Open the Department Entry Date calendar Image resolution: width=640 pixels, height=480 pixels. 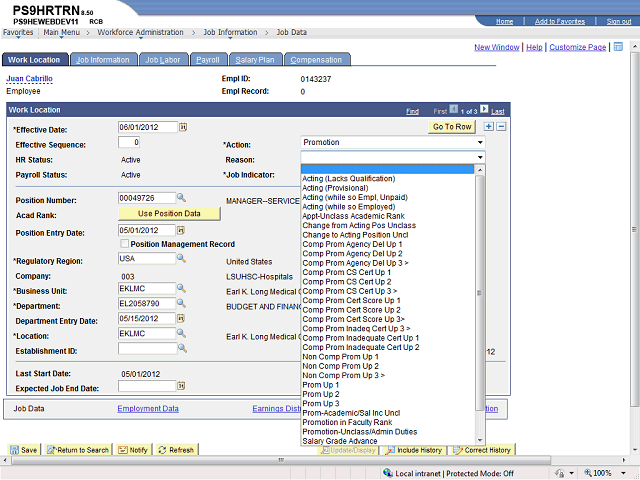[x=181, y=318]
